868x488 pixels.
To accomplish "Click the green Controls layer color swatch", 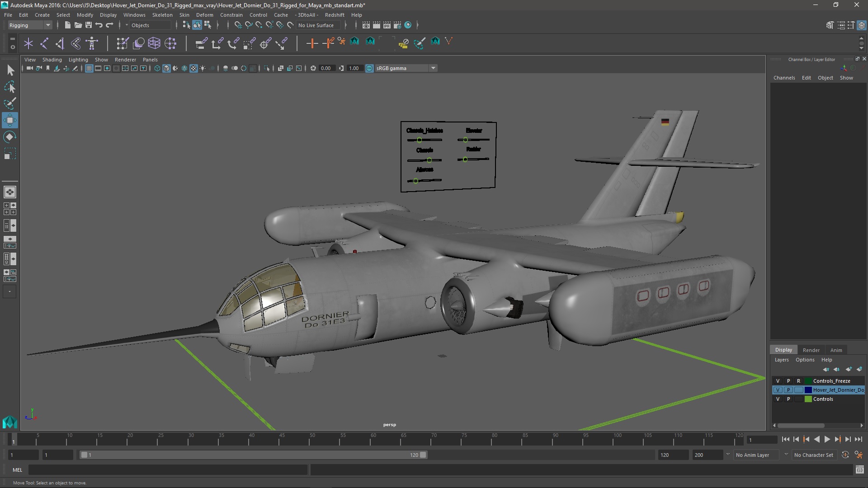I will coord(808,399).
